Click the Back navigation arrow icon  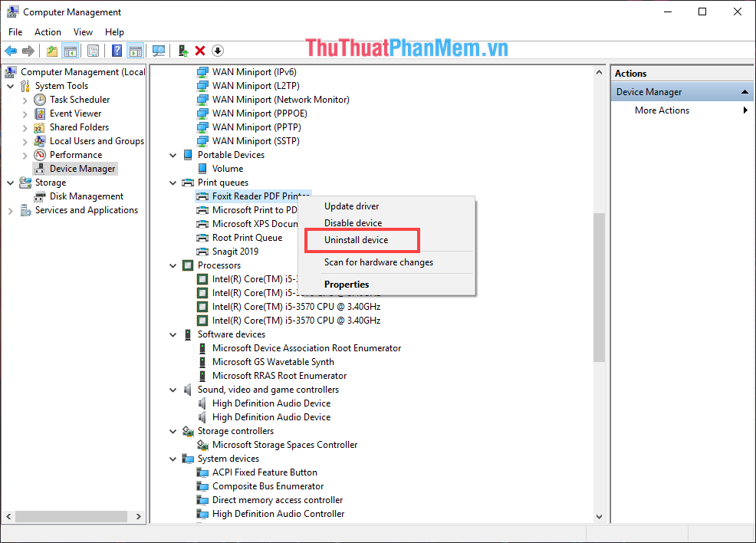(x=11, y=51)
